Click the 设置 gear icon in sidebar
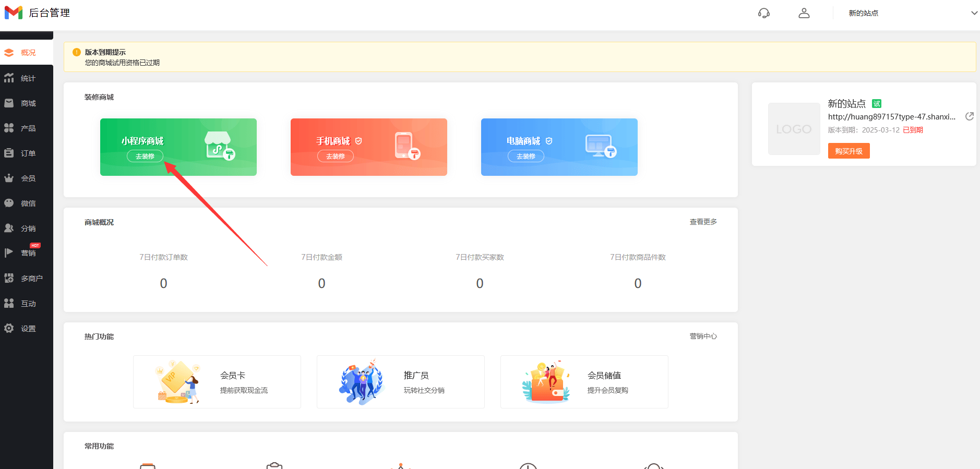This screenshot has height=469, width=980. pos(9,329)
